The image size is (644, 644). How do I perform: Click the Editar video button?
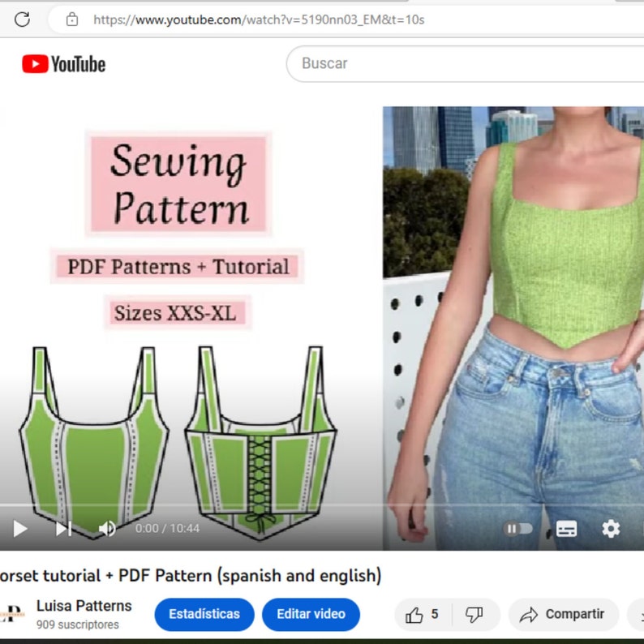tap(311, 614)
